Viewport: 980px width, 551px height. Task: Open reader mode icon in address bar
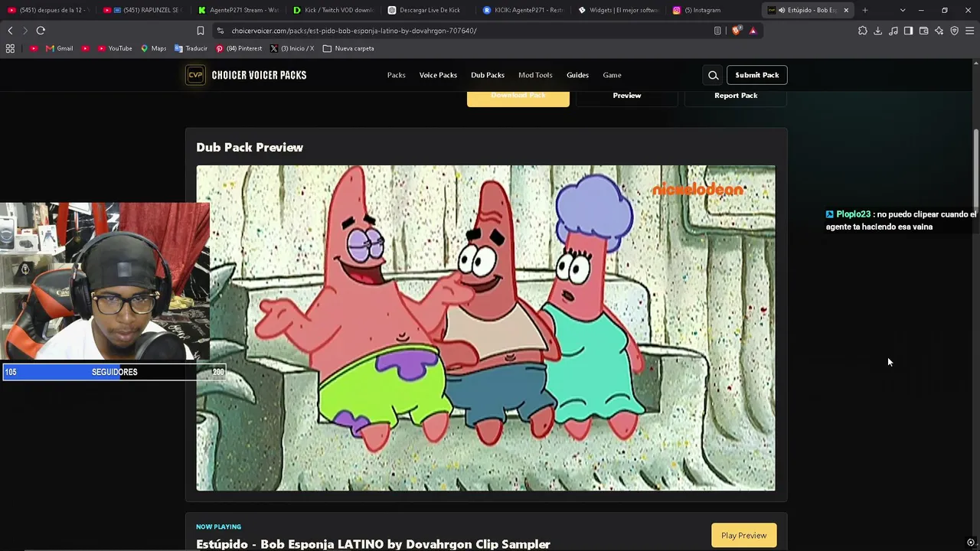point(717,31)
